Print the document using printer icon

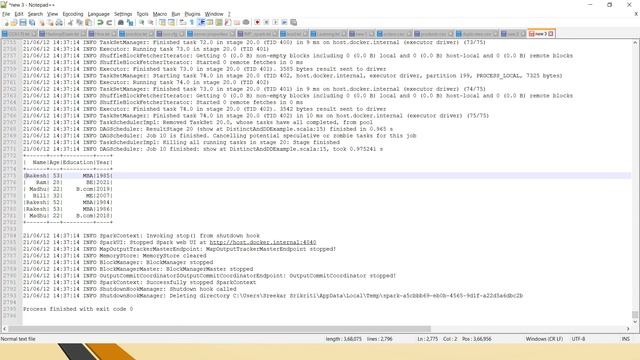click(x=59, y=22)
